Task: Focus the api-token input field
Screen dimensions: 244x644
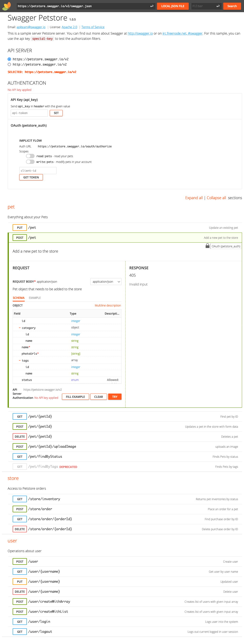Action: (29, 113)
